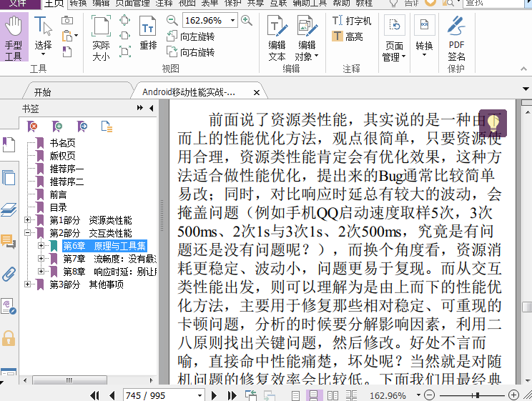This screenshot has height=401, width=532.
Task: Expand 第3部分 其他事项 bookmark node
Action: [28, 284]
